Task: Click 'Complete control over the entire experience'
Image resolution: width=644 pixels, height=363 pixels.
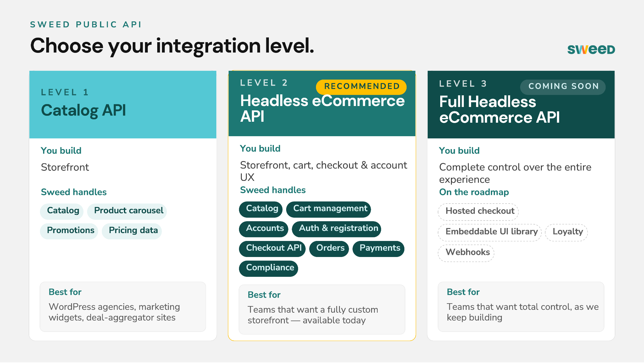Action: 515,173
